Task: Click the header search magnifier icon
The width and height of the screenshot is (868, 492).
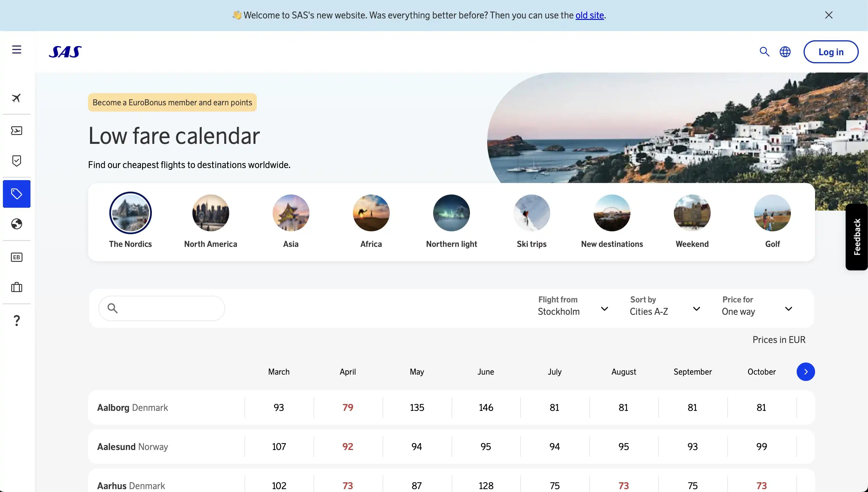Action: 765,52
